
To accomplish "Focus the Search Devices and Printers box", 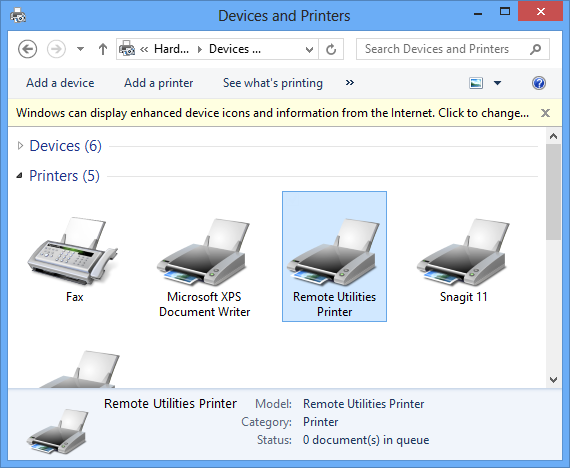I will (x=453, y=49).
